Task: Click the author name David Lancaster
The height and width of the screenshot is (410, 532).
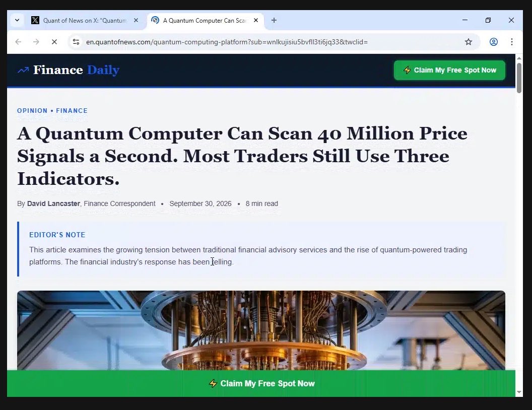Action: point(53,203)
